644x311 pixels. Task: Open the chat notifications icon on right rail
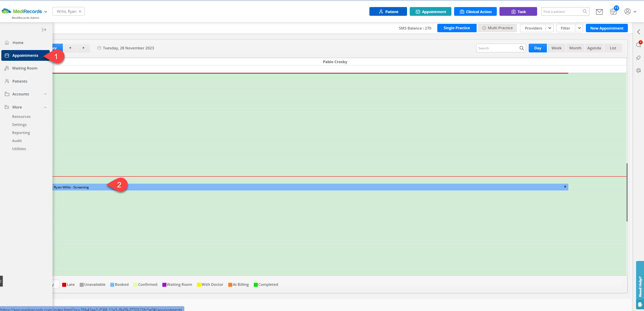[639, 45]
